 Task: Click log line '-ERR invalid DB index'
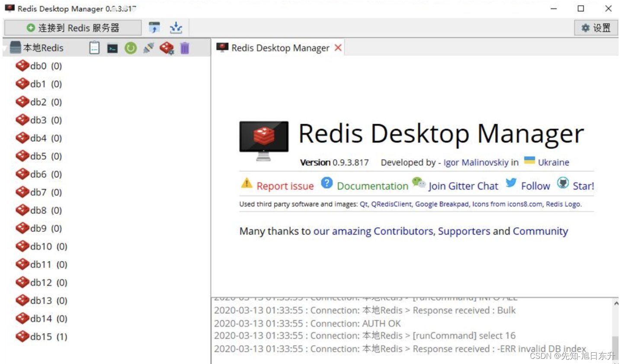(400, 349)
